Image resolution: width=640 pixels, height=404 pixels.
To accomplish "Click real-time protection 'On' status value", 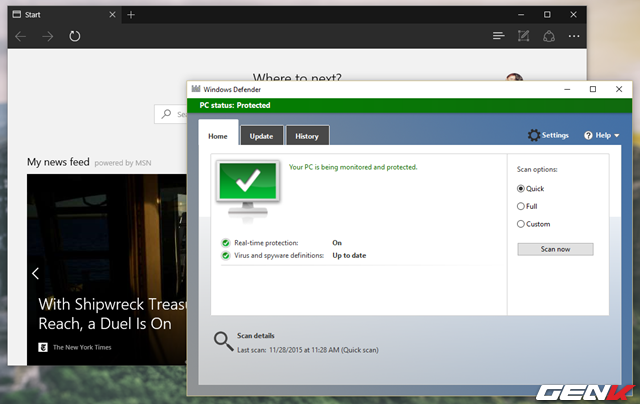I will pyautogui.click(x=337, y=243).
